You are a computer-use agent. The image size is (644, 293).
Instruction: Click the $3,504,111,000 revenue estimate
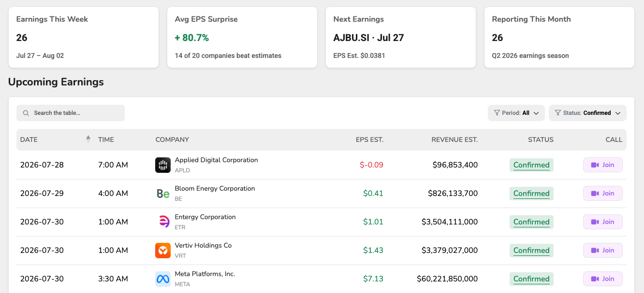point(450,222)
